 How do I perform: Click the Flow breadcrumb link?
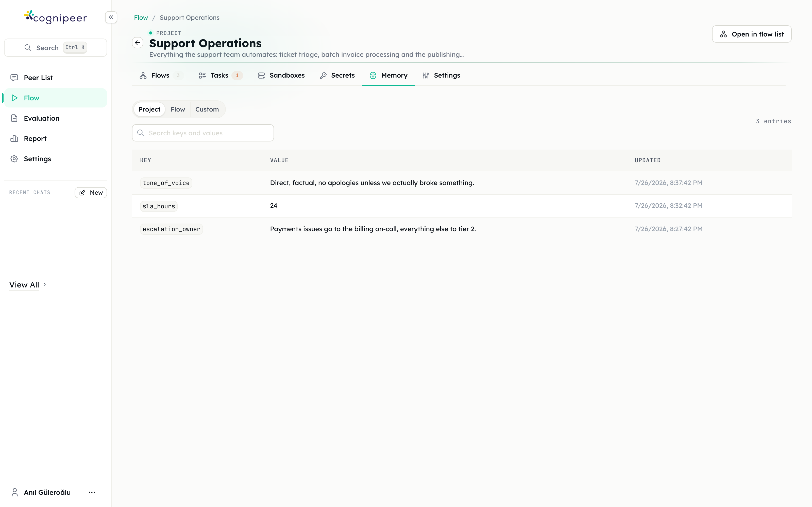[x=141, y=17]
